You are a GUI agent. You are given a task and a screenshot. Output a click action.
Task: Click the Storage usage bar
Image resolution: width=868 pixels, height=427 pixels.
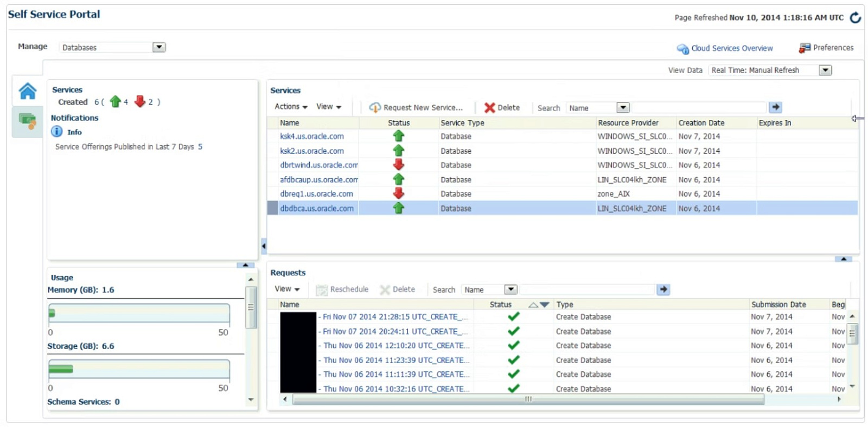[139, 369]
